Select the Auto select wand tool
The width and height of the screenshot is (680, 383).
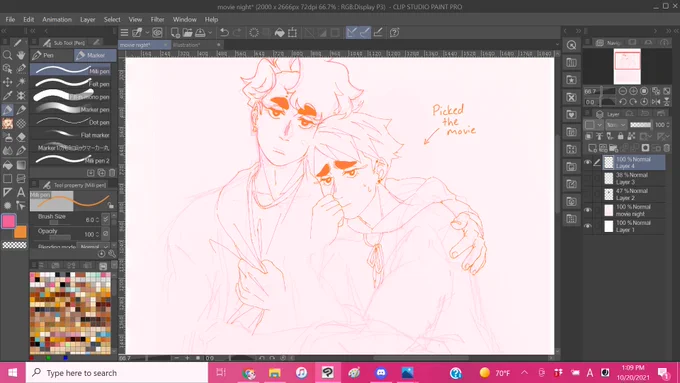pyautogui.click(x=21, y=82)
